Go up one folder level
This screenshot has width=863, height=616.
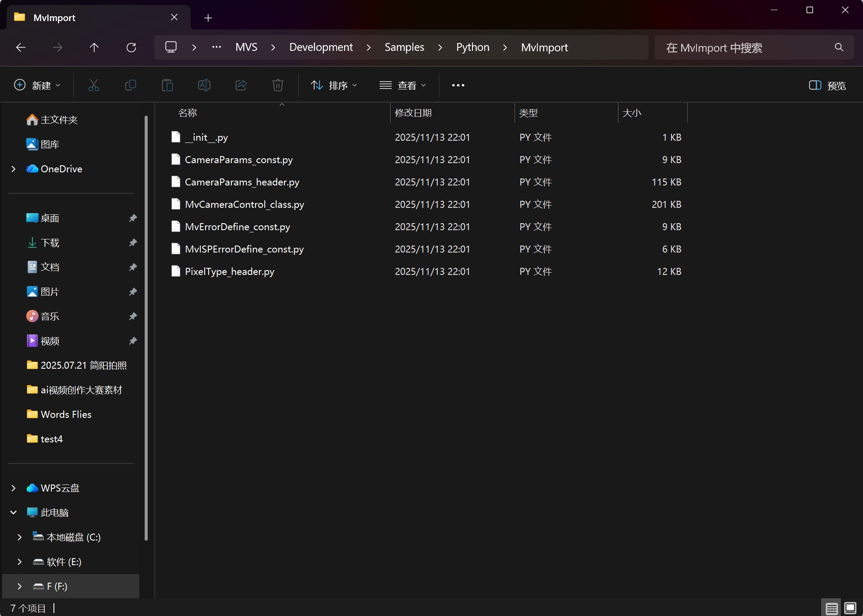(94, 47)
